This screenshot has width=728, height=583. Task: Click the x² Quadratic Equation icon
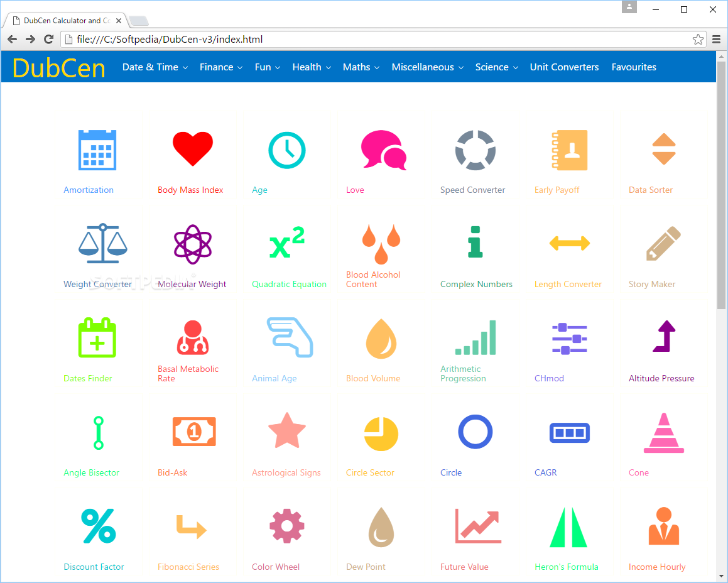[x=287, y=242]
